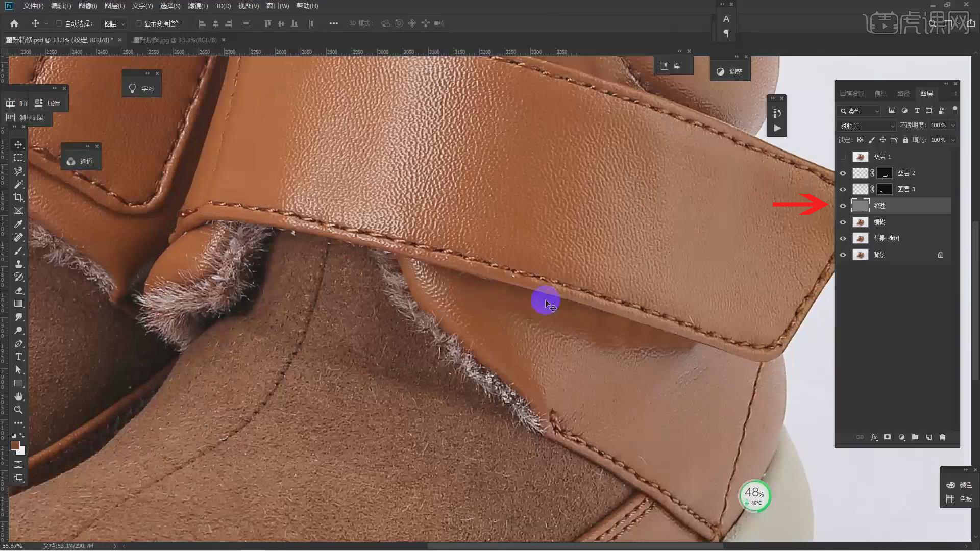Hide the 背景 拷贝 layer eye icon
This screenshot has height=551, width=980.
click(x=843, y=238)
